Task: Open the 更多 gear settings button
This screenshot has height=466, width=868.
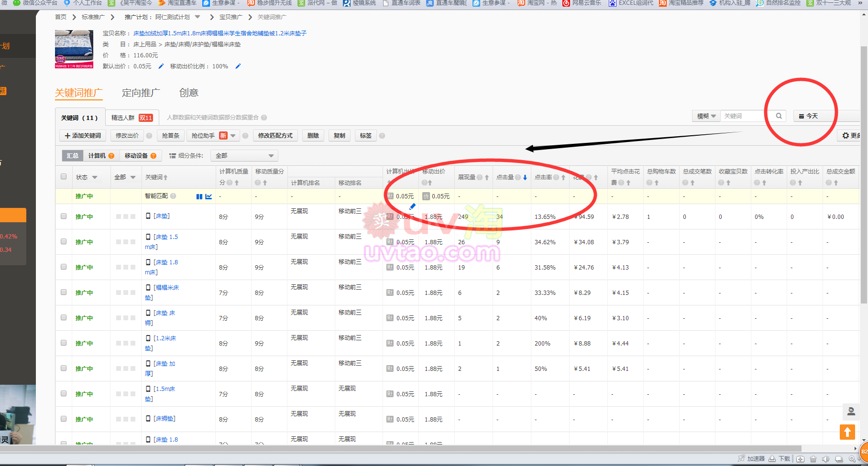Action: (850, 136)
